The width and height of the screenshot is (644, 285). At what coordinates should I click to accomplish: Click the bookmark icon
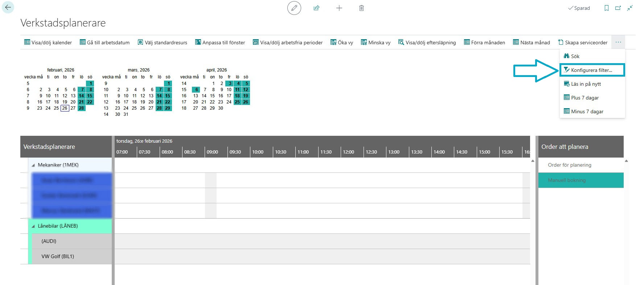(606, 8)
